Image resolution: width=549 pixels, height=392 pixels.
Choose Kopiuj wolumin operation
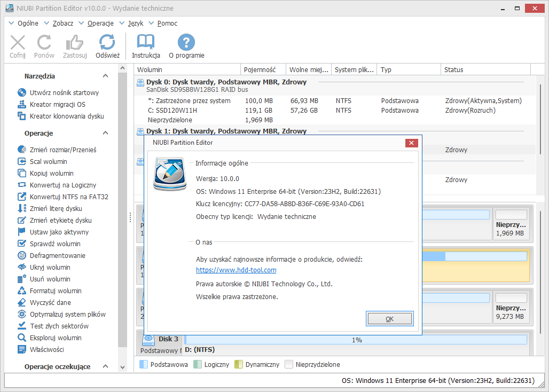[x=45, y=173]
